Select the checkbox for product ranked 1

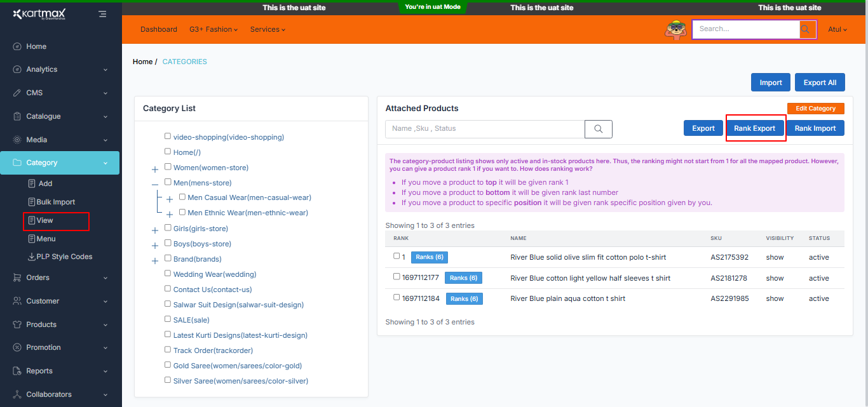coord(397,257)
